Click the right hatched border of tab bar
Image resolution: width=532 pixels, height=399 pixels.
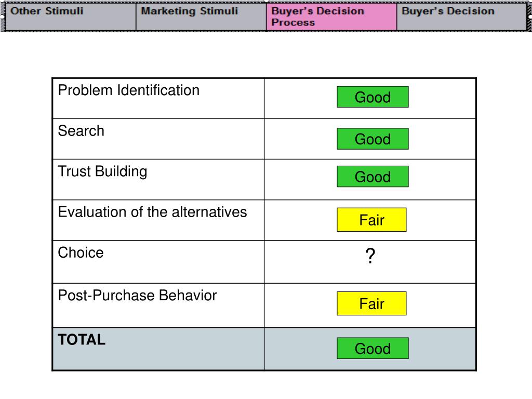tap(529, 17)
